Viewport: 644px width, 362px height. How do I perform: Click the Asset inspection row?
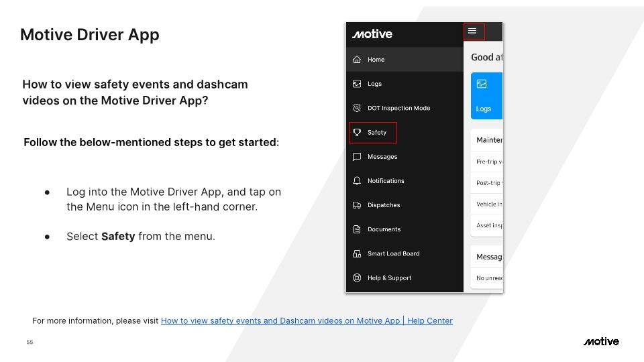coord(487,225)
